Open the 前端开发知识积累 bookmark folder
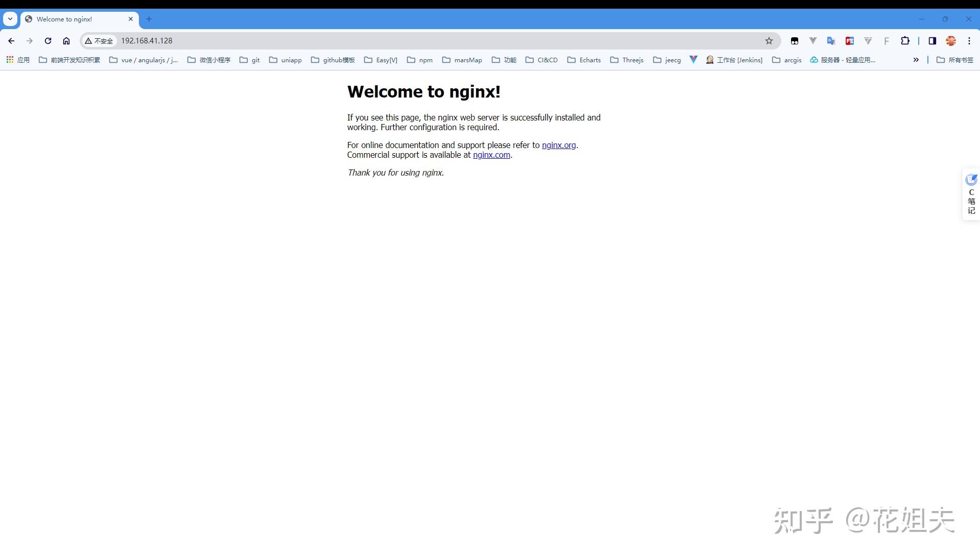This screenshot has width=980, height=560. [69, 60]
